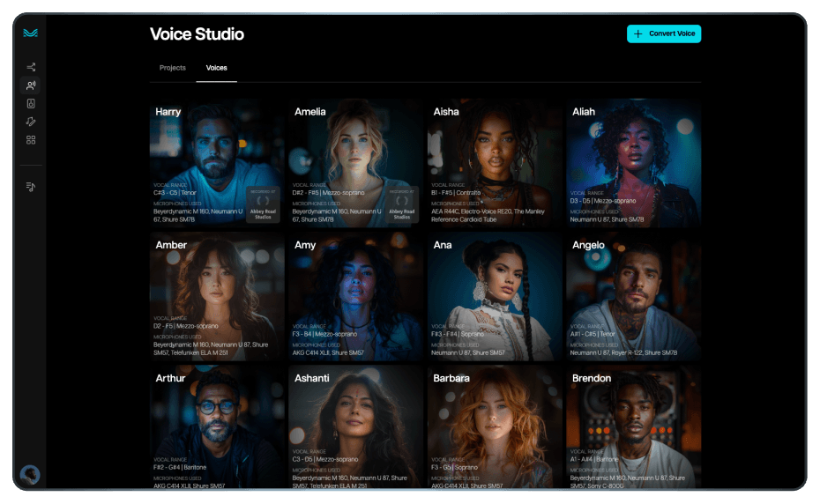Choose the Angelo voice card
The image size is (820, 504).
coord(633,296)
